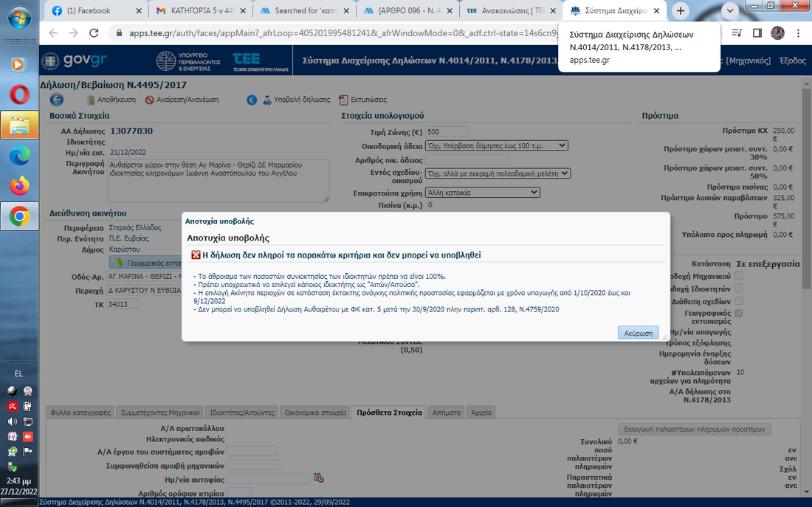Toggle the Αποδοχή Μηχανικού checkbox
This screenshot has height=507, width=812.
click(739, 276)
